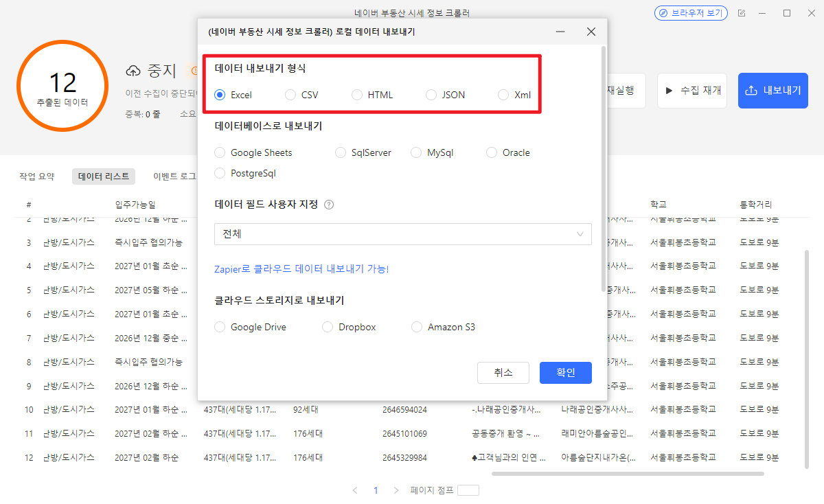Click 92세대 cell in row 10

point(306,410)
